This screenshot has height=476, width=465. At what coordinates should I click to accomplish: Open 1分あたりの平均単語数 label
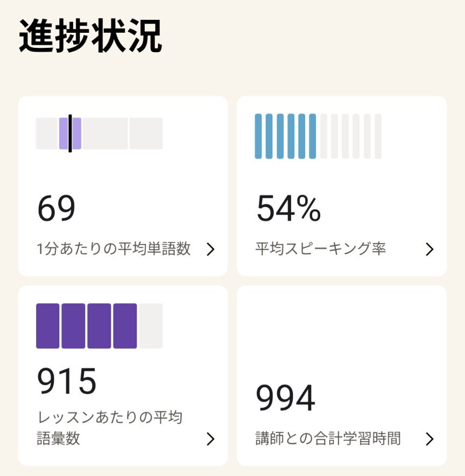click(114, 250)
